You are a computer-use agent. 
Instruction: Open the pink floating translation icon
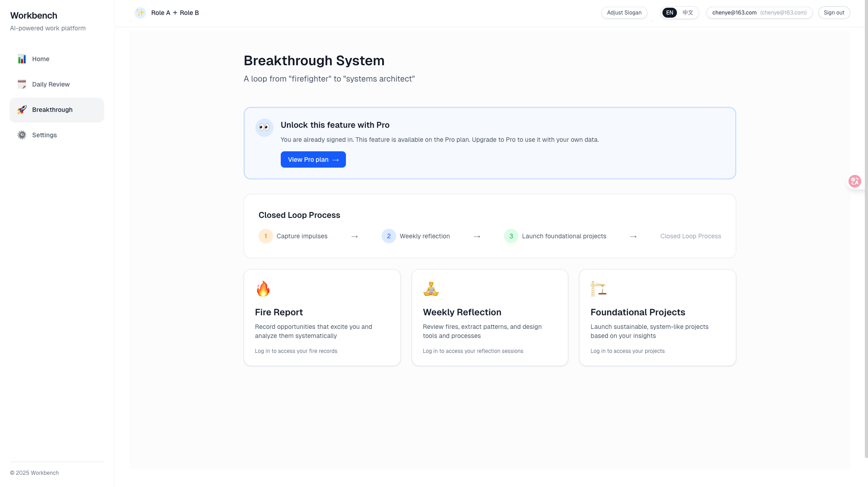(x=854, y=181)
